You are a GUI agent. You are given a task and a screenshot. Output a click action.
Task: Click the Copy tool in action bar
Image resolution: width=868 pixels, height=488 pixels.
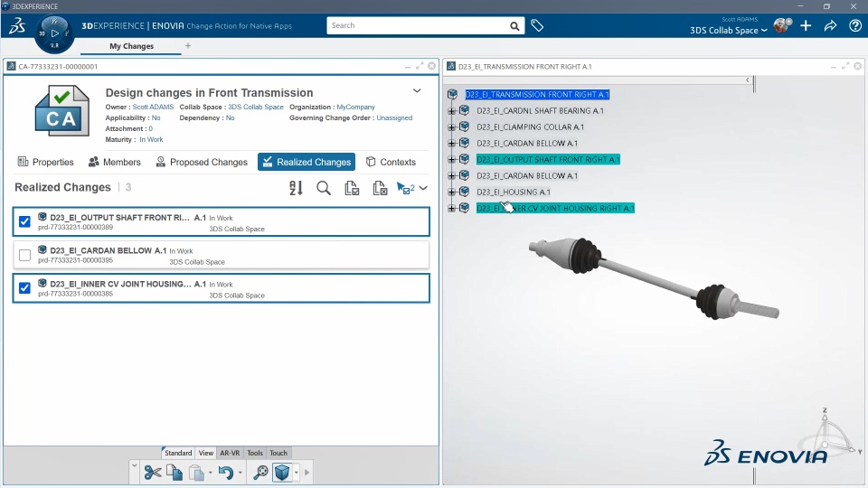(x=175, y=473)
